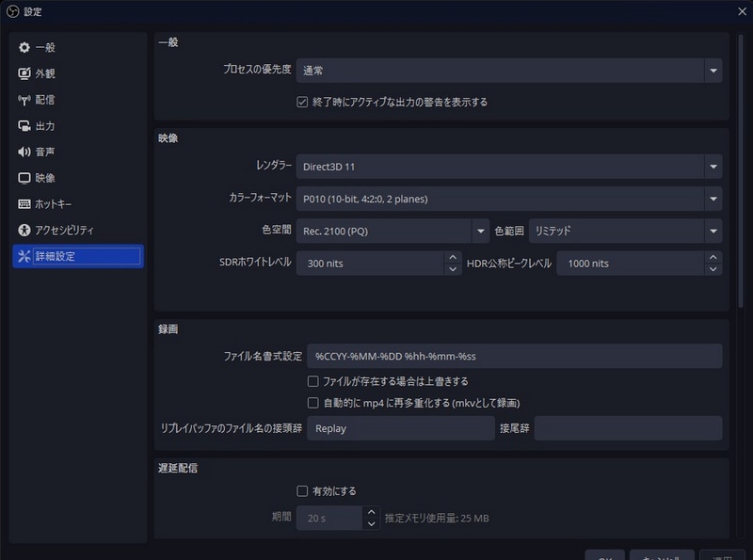Screen dimensions: 753x560
Task: Enable ファイルが存在する場合は上書きする option
Action: click(x=312, y=380)
